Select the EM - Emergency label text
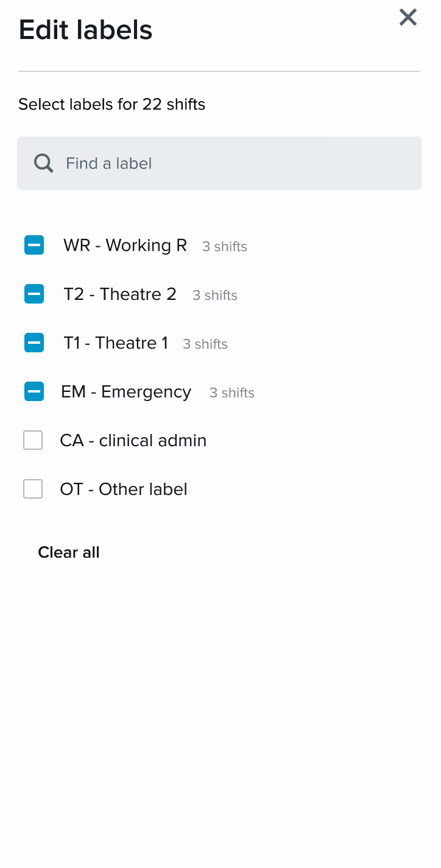The height and width of the screenshot is (868, 441). point(126,391)
